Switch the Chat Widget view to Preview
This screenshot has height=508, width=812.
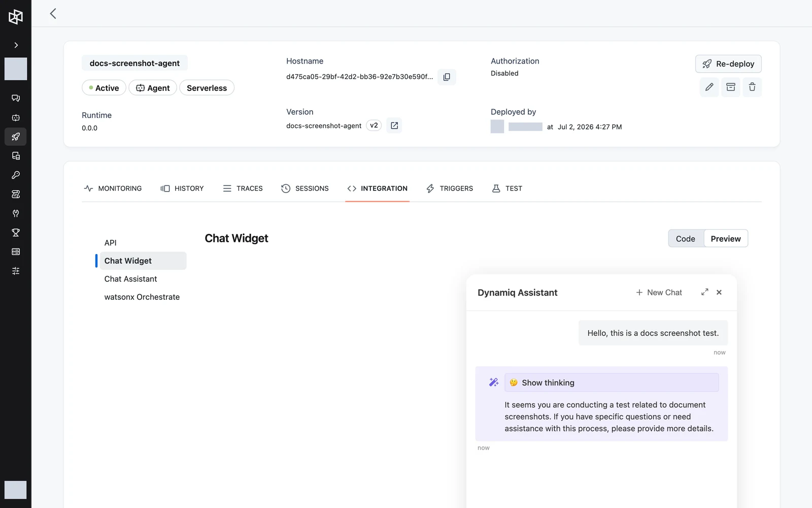pyautogui.click(x=726, y=239)
